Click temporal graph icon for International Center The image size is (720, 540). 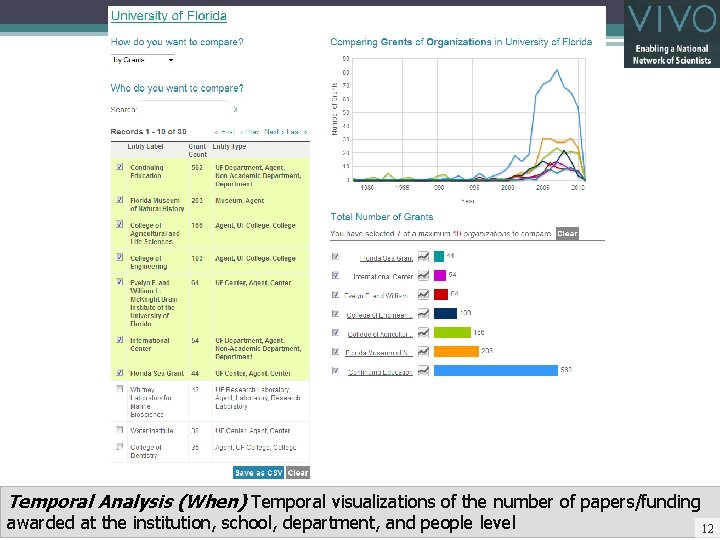(x=423, y=276)
